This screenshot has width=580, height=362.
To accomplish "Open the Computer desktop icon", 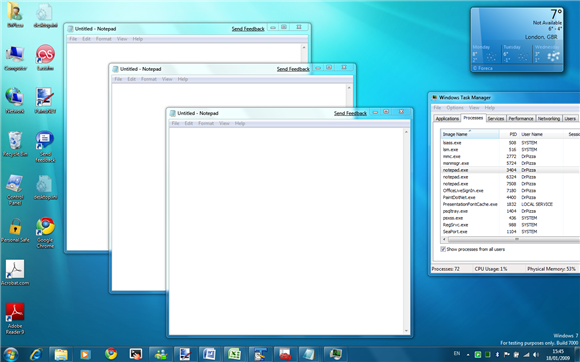I will click(15, 58).
